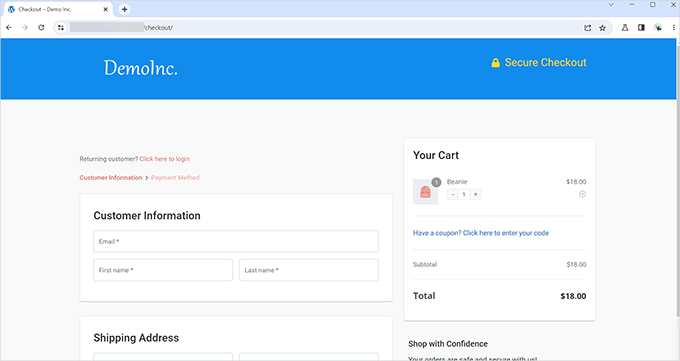Viewport: 680px width, 361px height.
Task: Maximize the browser window
Action: [653, 5]
